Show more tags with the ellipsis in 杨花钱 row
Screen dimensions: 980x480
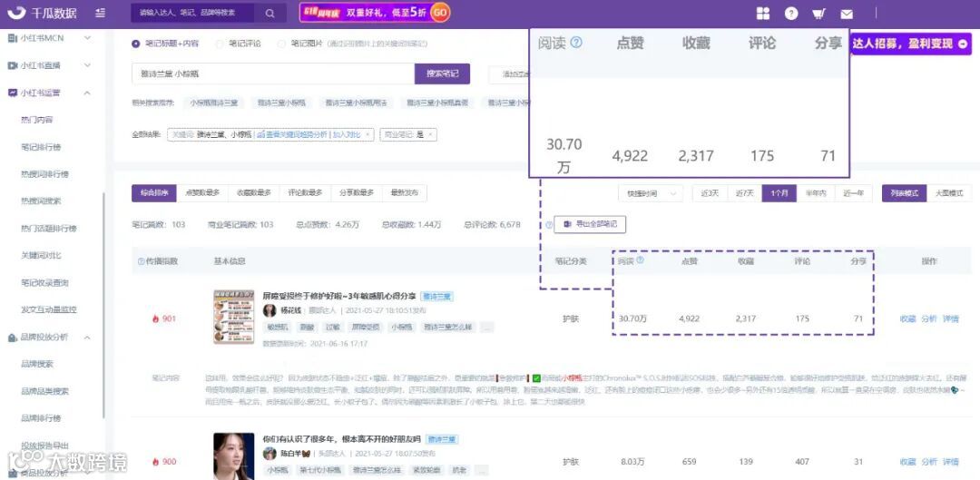click(487, 327)
